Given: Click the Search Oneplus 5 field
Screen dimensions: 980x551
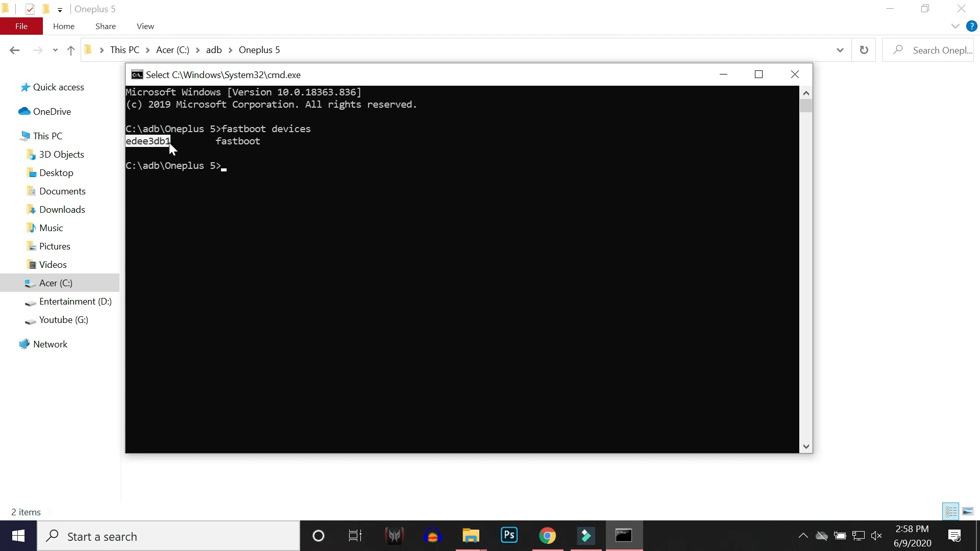Looking at the screenshot, I should click(x=928, y=50).
